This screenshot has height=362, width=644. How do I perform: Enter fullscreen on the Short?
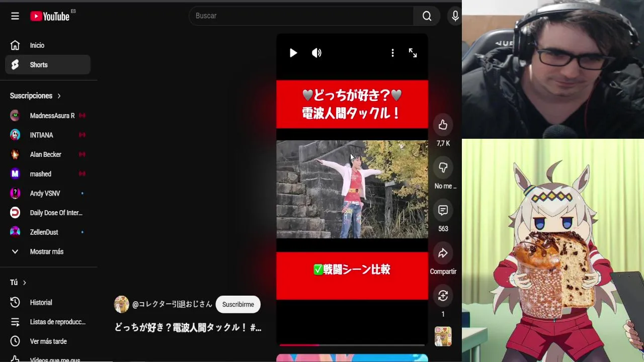tap(413, 53)
